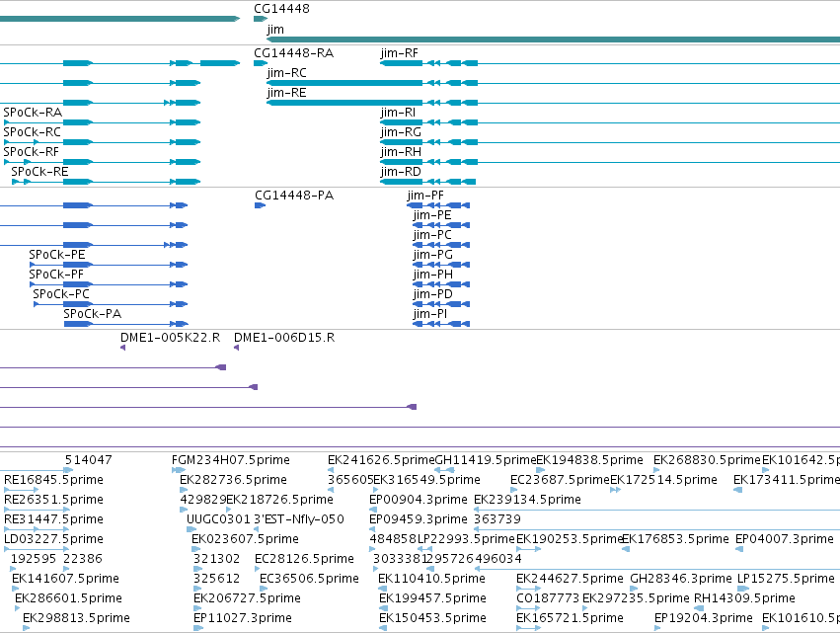Select the EK239134.5prime EST label
Screen dimensions: 840x633
coord(527,500)
